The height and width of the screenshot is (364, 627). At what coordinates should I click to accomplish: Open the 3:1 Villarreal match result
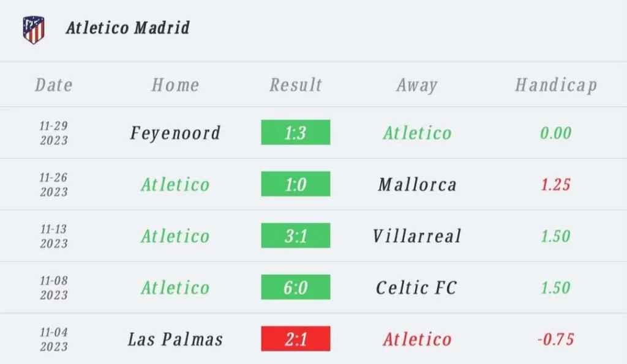[296, 236]
